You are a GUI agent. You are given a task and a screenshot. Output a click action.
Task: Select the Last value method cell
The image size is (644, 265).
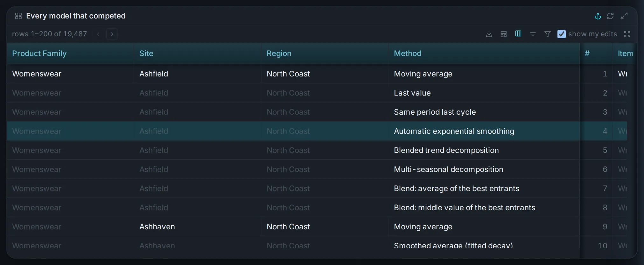[484, 93]
